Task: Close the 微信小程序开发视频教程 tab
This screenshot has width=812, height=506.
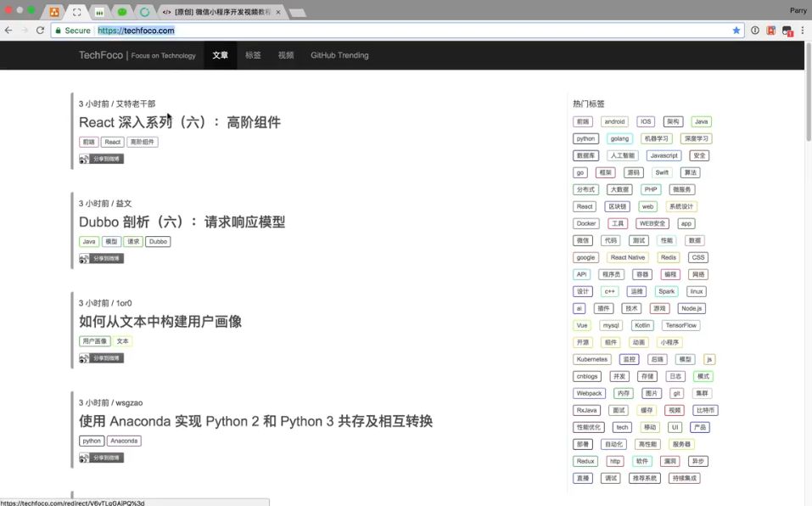Action: tap(278, 12)
